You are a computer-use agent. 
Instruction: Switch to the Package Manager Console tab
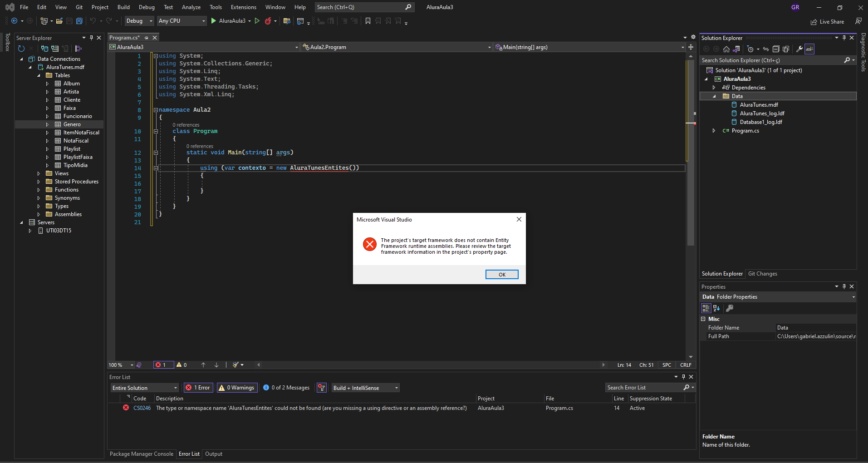142,454
